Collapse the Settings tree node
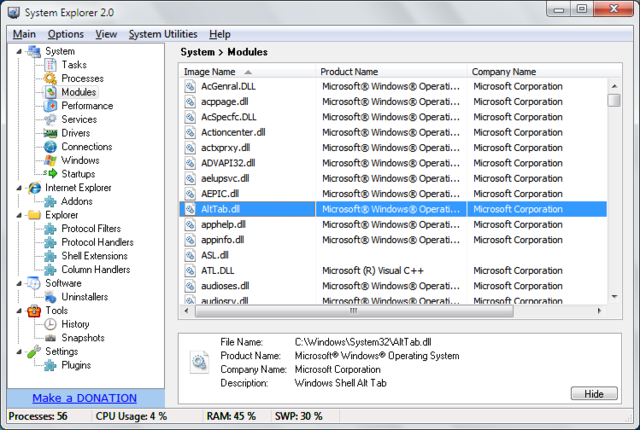The image size is (640, 430). 19,351
